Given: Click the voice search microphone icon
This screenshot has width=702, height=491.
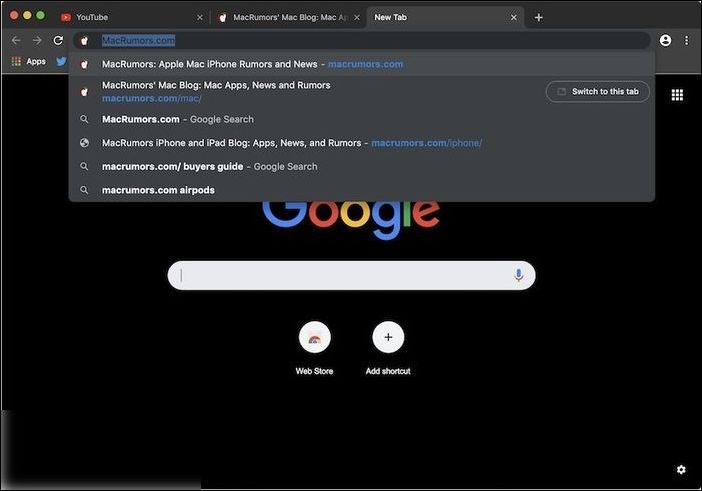Looking at the screenshot, I should 518,275.
